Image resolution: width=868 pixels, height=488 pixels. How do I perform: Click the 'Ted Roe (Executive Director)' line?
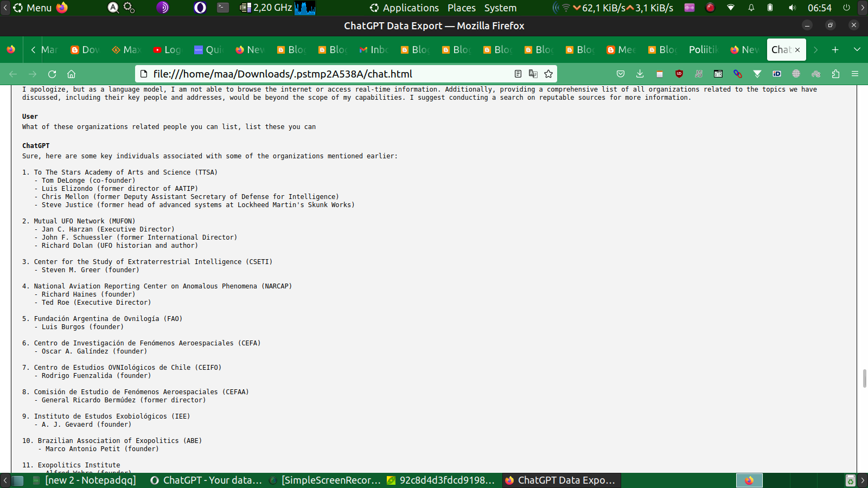tap(97, 303)
